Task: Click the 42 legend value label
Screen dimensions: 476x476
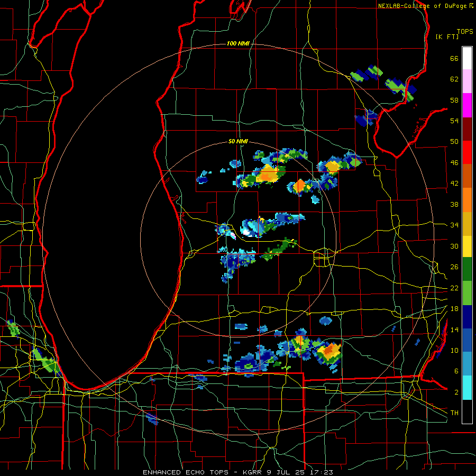Action: pos(454,184)
